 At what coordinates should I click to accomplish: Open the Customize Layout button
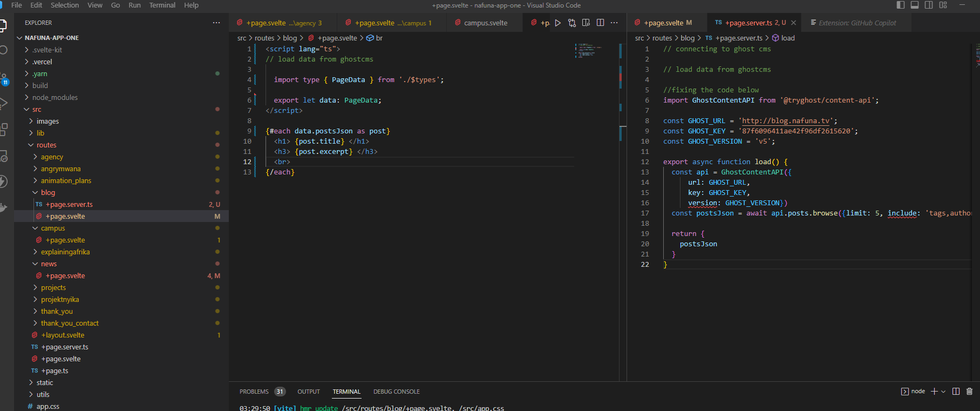(x=943, y=5)
